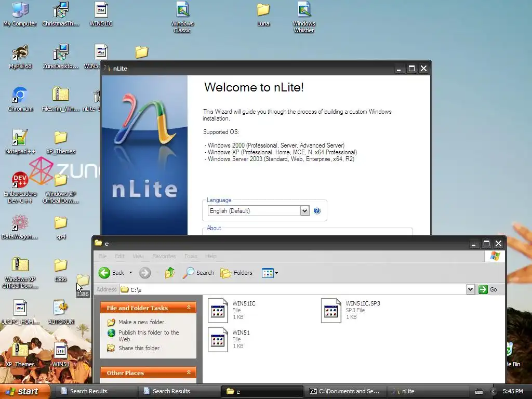Open XP_Themes folder near Notepad++
532x399 pixels.
(x=61, y=141)
